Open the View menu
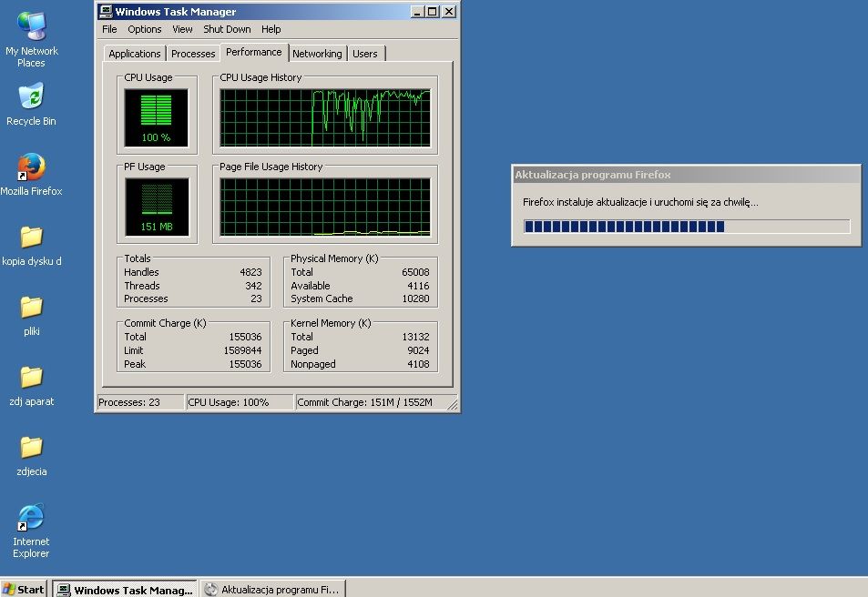The width and height of the screenshot is (868, 597). pos(182,29)
